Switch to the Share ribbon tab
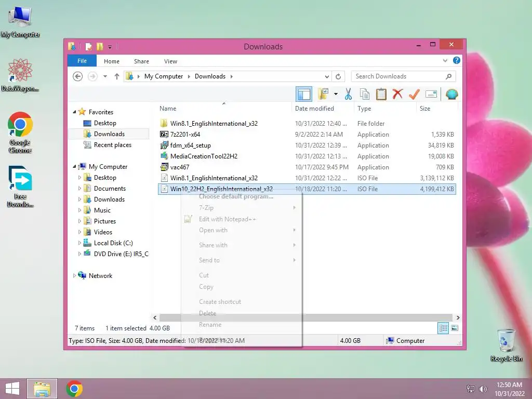532x399 pixels. coord(141,61)
